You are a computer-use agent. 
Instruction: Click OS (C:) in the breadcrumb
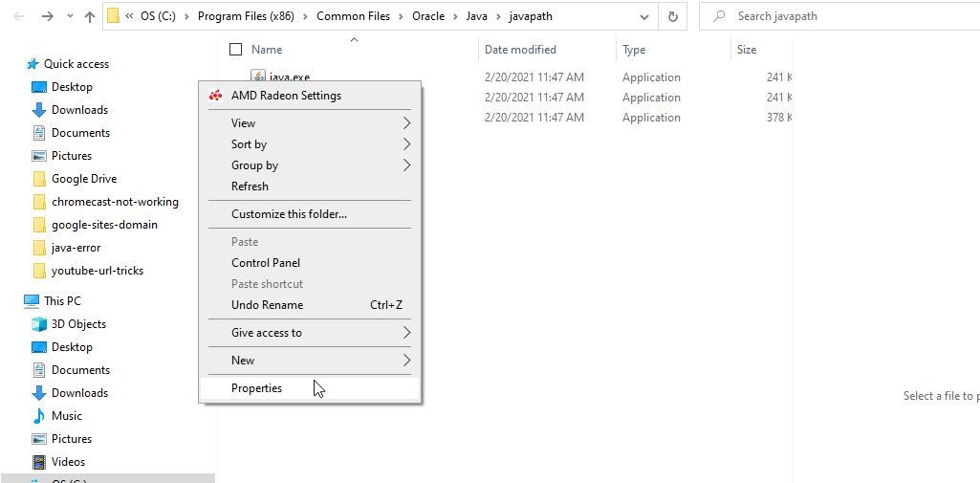click(158, 16)
